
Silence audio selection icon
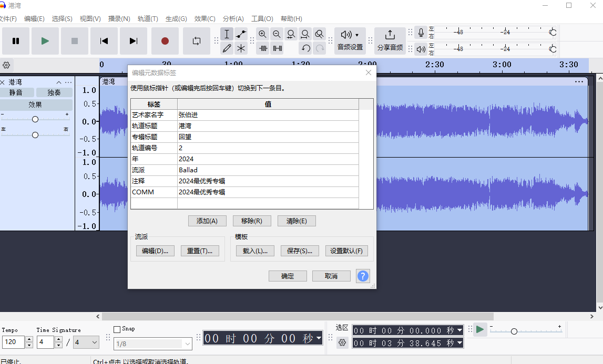(x=277, y=48)
